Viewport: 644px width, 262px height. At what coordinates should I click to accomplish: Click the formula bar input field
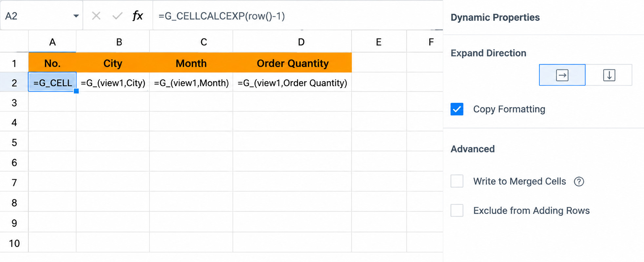[x=298, y=16]
